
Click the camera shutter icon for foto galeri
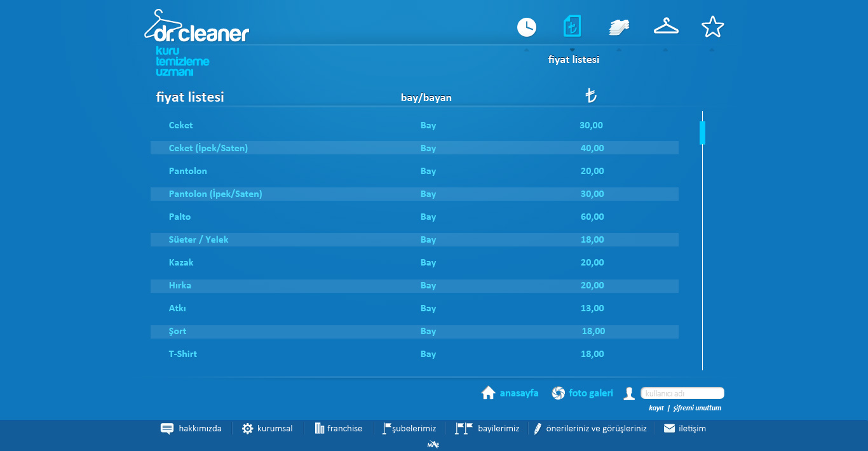[x=558, y=393]
